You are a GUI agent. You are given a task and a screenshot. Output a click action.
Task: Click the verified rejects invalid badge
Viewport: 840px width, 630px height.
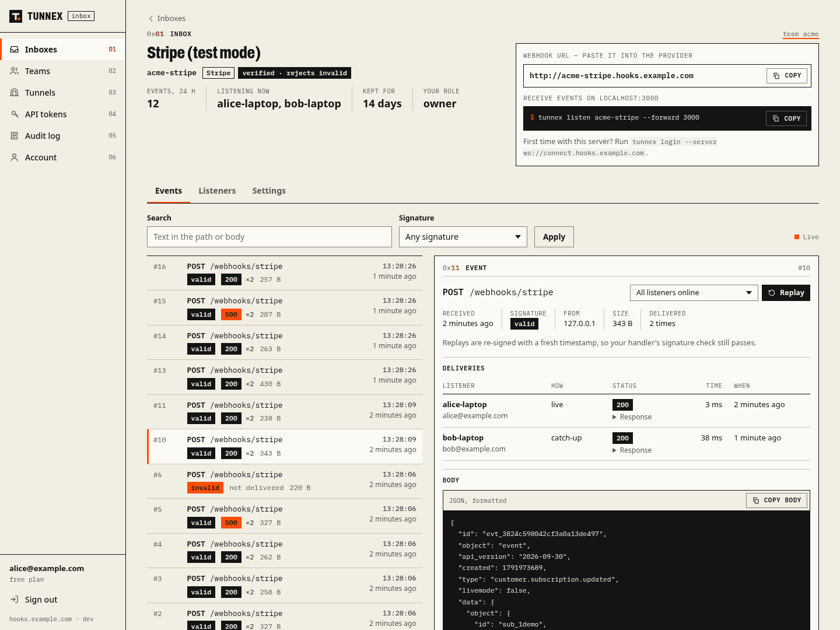[x=295, y=73]
